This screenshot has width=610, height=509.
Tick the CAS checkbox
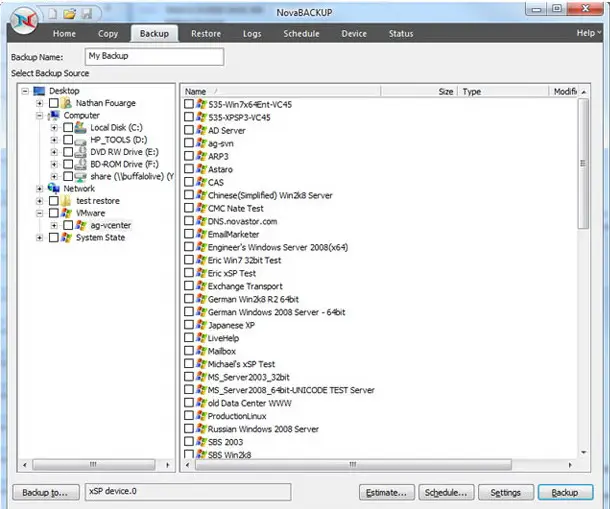[x=189, y=182]
